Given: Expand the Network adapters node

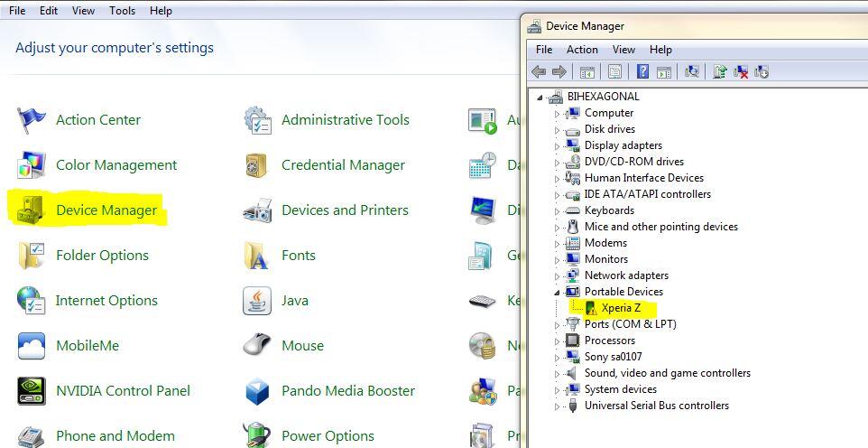Looking at the screenshot, I should 557,276.
